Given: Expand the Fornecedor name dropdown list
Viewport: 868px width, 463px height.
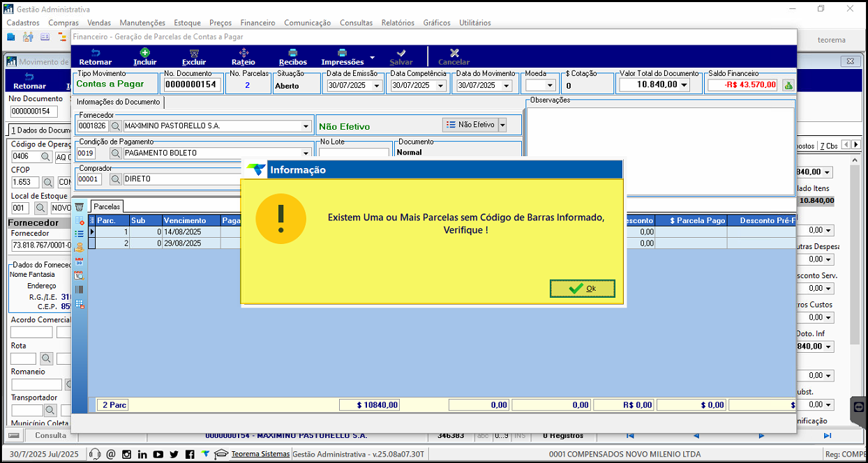Looking at the screenshot, I should click(306, 126).
